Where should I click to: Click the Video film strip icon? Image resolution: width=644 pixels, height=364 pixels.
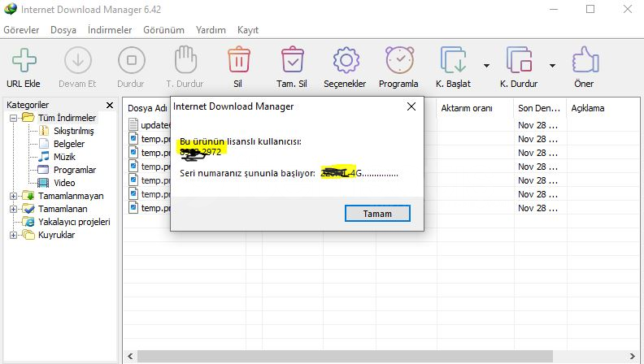[44, 183]
